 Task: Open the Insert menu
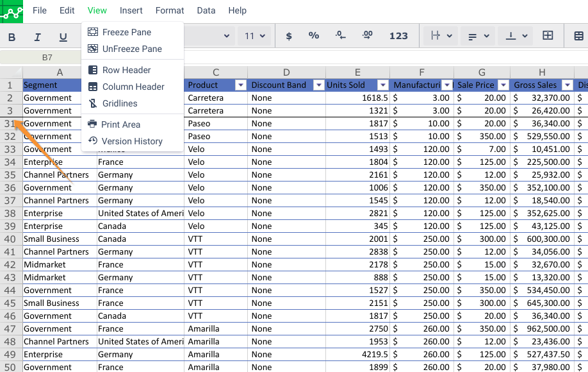point(131,10)
